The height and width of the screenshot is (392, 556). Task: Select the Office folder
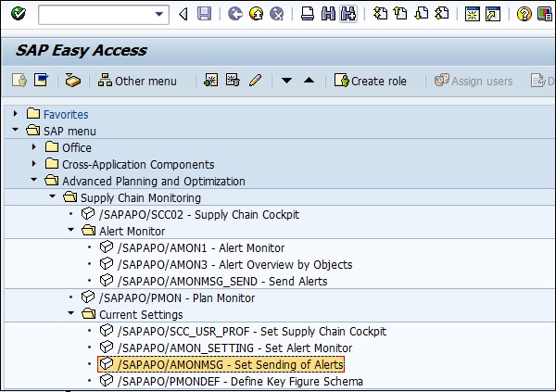coord(77,148)
